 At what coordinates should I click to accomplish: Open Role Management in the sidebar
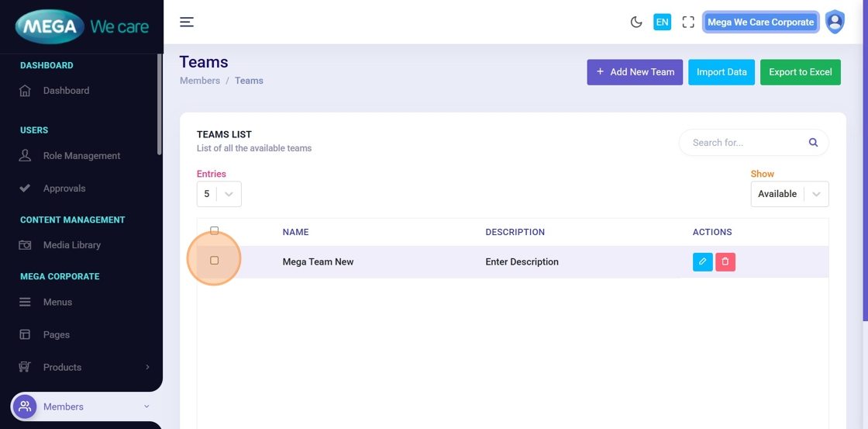(81, 156)
